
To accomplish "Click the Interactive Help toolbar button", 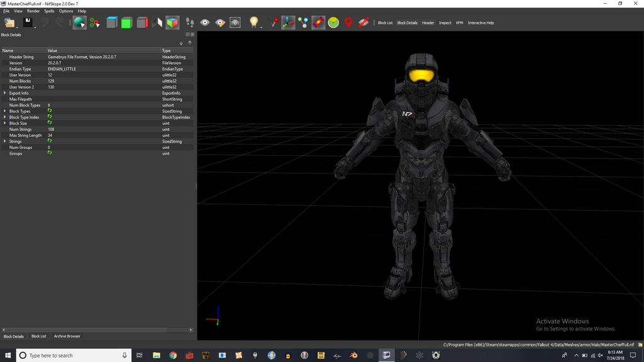I will point(480,23).
